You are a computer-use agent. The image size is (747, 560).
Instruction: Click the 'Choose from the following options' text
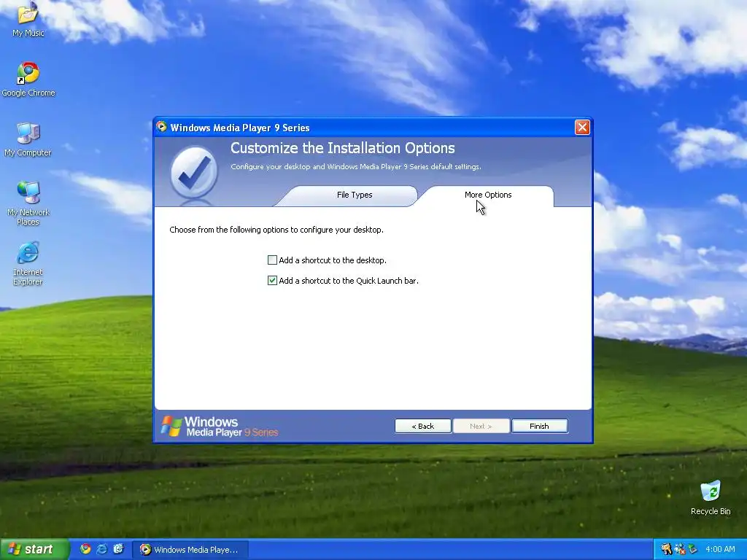[276, 230]
